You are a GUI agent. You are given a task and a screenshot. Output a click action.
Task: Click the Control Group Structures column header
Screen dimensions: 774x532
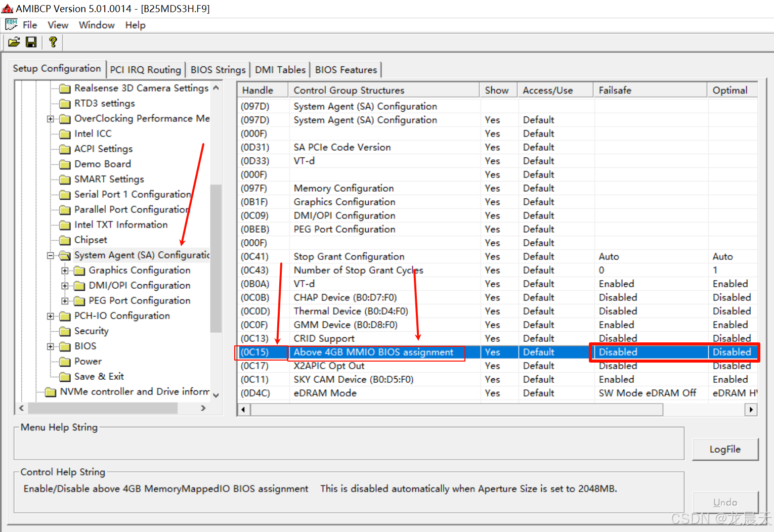point(383,90)
